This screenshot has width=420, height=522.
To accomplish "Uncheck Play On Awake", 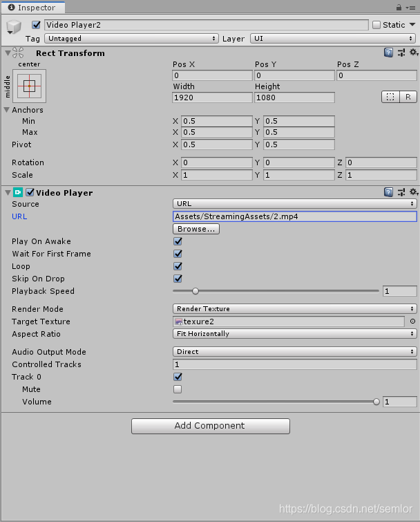I will [178, 241].
